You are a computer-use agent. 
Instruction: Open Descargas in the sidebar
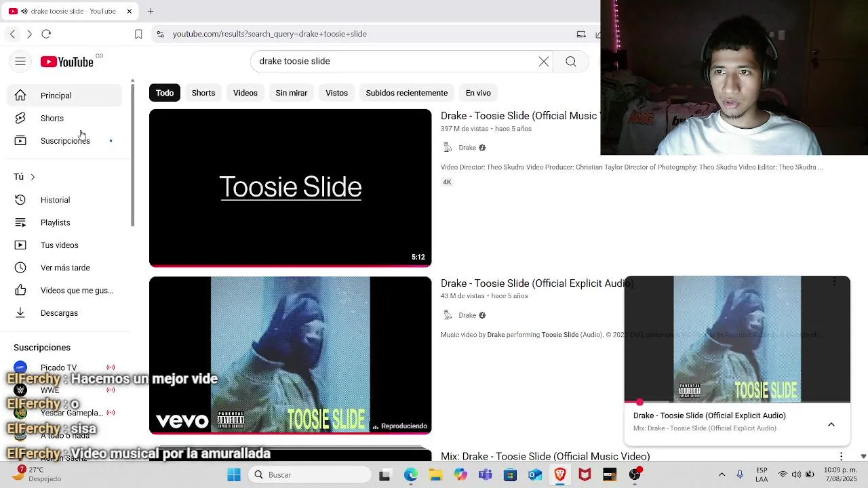64,312
